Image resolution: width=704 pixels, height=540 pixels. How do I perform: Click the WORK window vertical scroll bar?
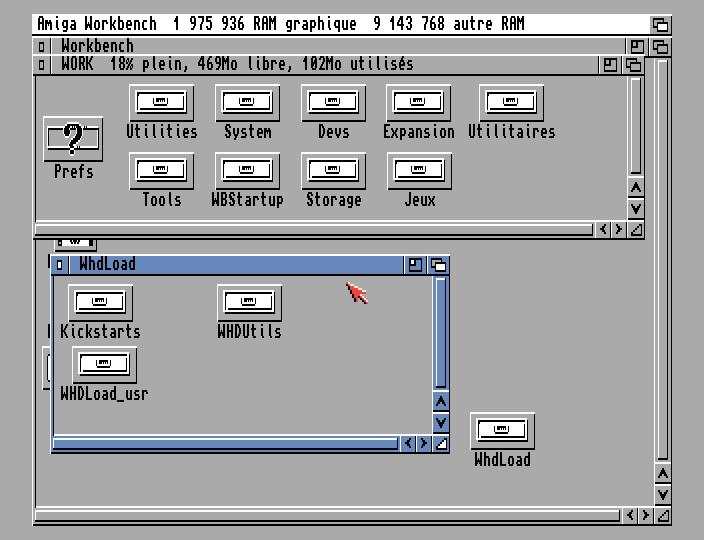pos(635,126)
